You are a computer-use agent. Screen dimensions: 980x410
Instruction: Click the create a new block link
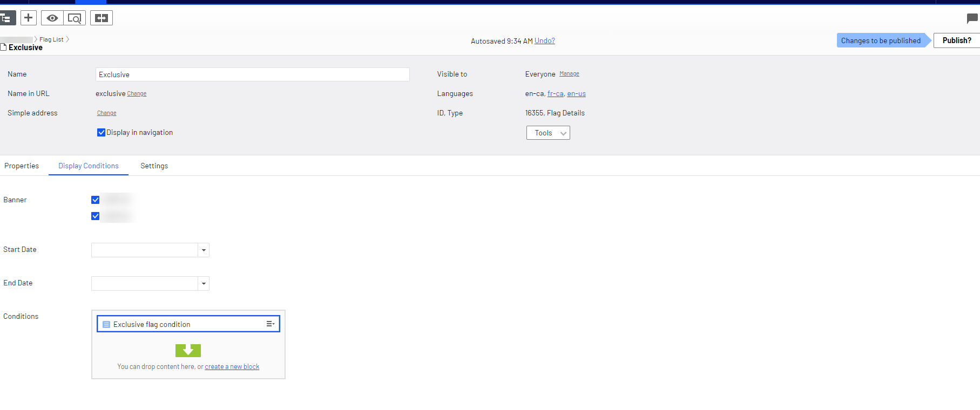point(232,367)
